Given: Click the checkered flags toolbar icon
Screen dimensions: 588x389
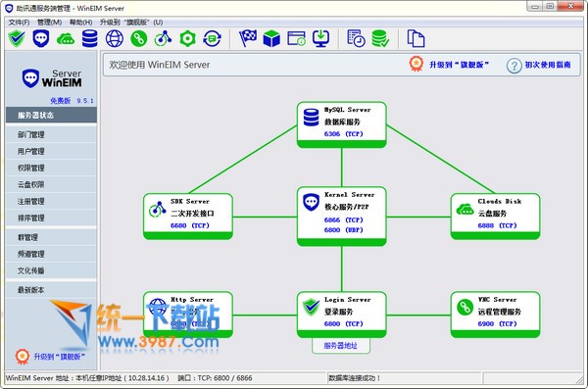Looking at the screenshot, I should (x=248, y=38).
